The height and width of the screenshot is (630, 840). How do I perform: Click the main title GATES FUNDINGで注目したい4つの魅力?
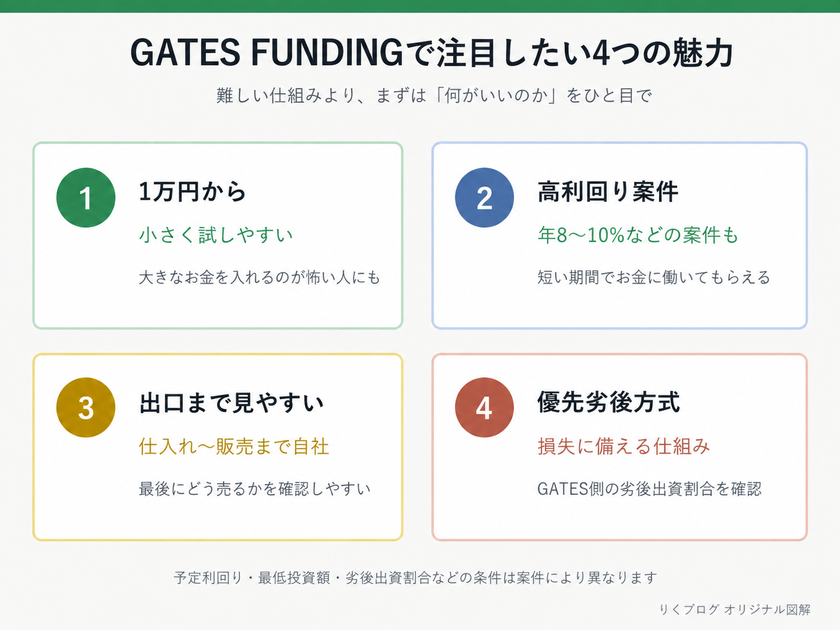432,53
